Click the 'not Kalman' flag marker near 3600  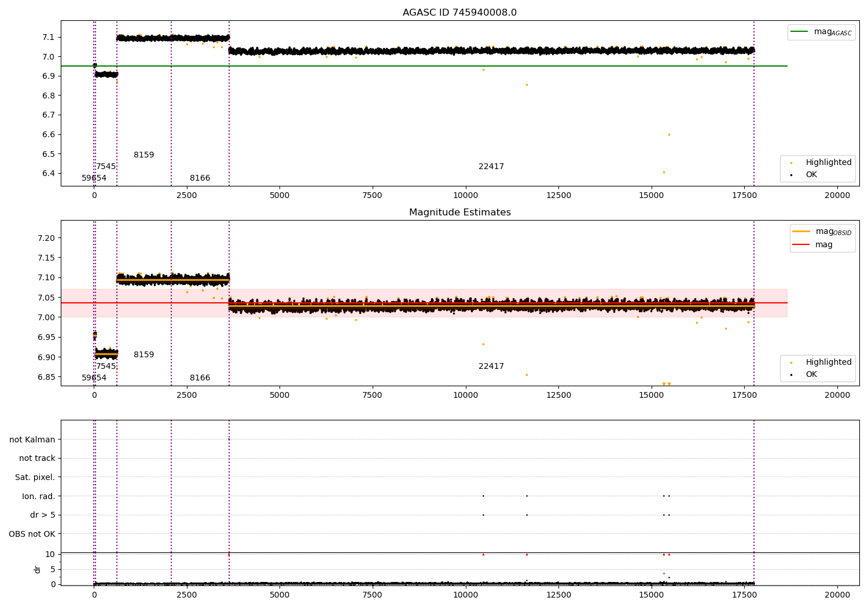tap(229, 439)
